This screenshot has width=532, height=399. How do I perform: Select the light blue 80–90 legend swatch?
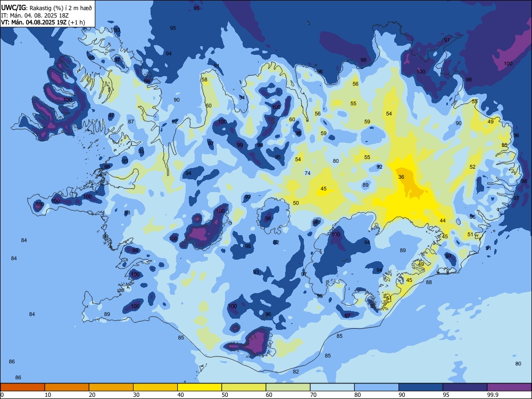(377, 387)
